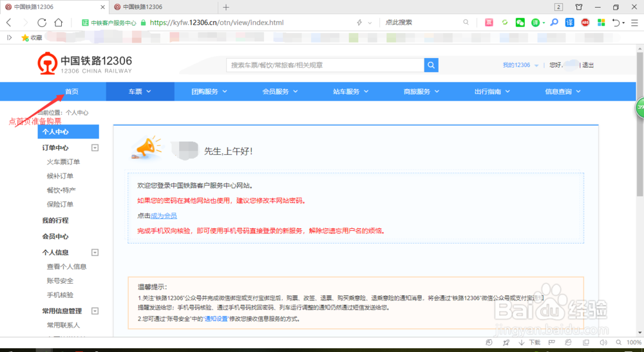Open the WeChat extension icon

[x=520, y=23]
